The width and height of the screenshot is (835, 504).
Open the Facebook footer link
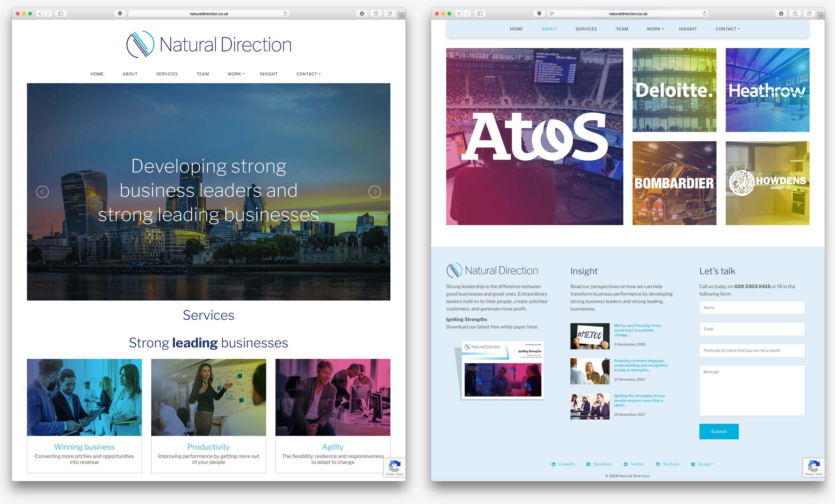coord(599,464)
